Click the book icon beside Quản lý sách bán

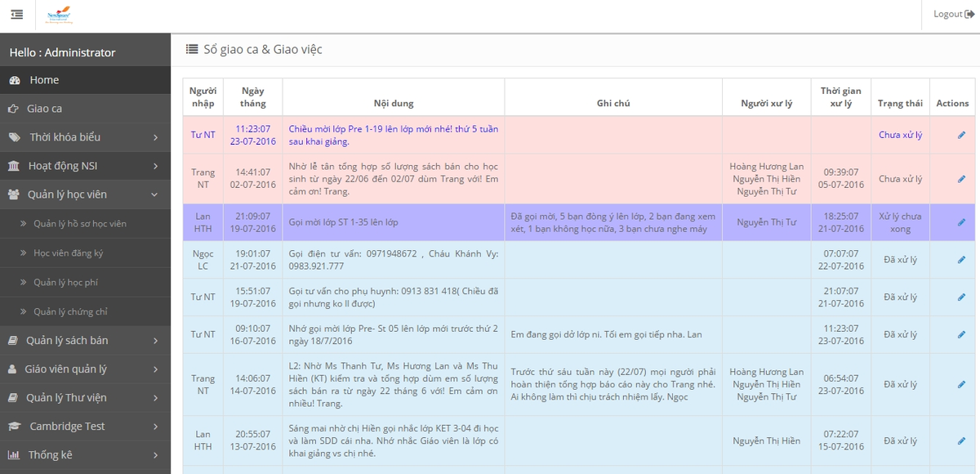point(13,341)
